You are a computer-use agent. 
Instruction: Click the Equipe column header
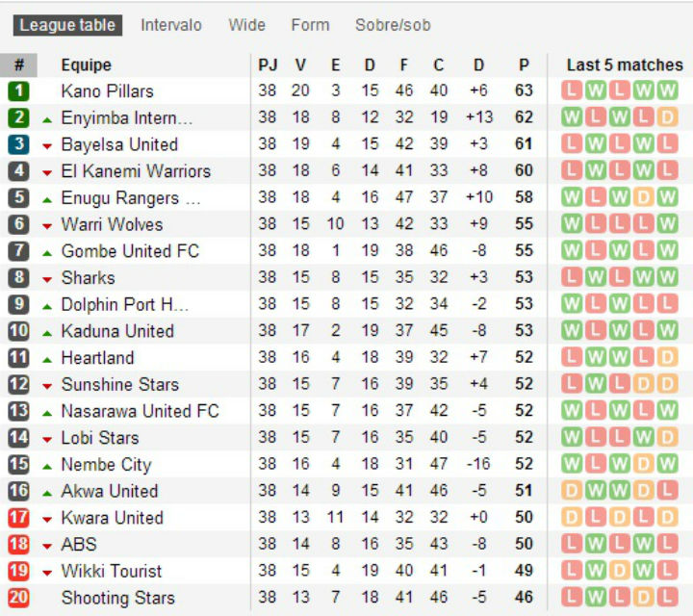[x=86, y=65]
